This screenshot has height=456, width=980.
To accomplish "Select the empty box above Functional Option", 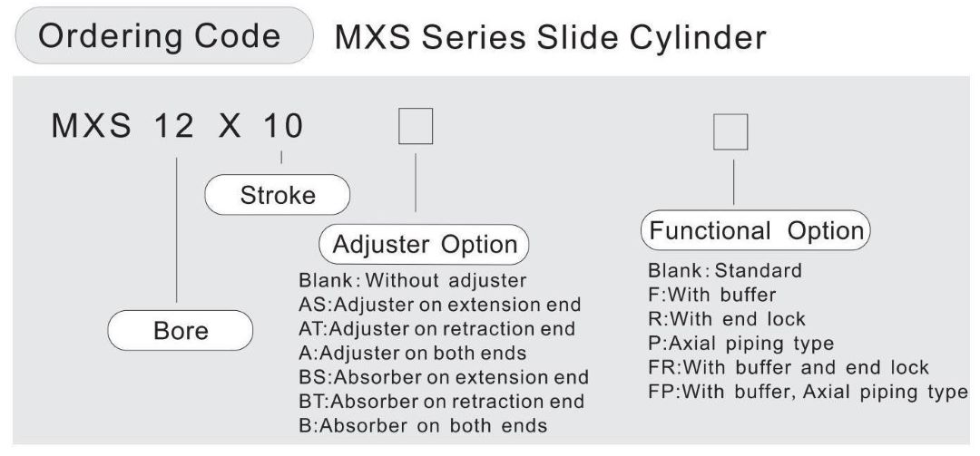I will point(730,132).
